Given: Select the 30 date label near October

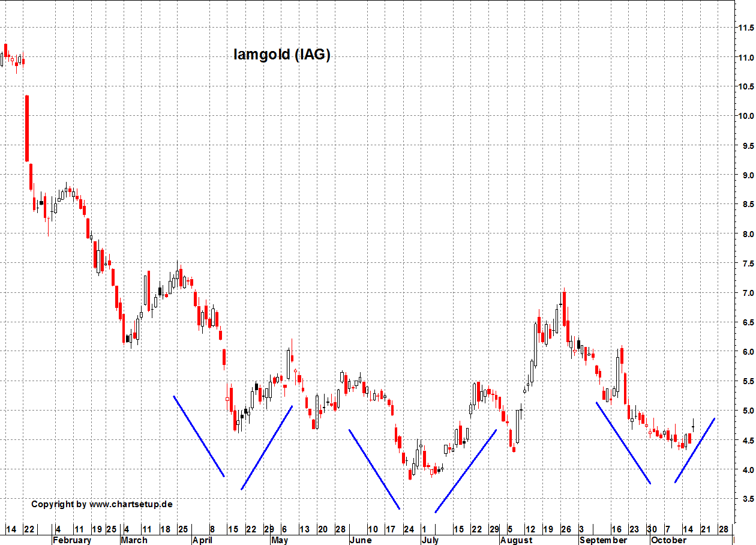Looking at the screenshot, I should click(x=652, y=529).
